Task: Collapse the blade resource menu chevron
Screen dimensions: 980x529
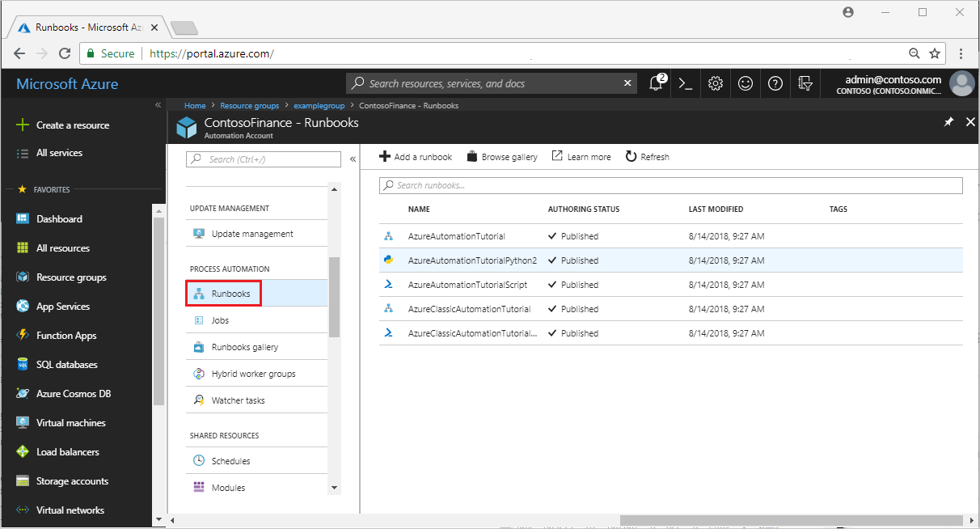Action: point(353,159)
